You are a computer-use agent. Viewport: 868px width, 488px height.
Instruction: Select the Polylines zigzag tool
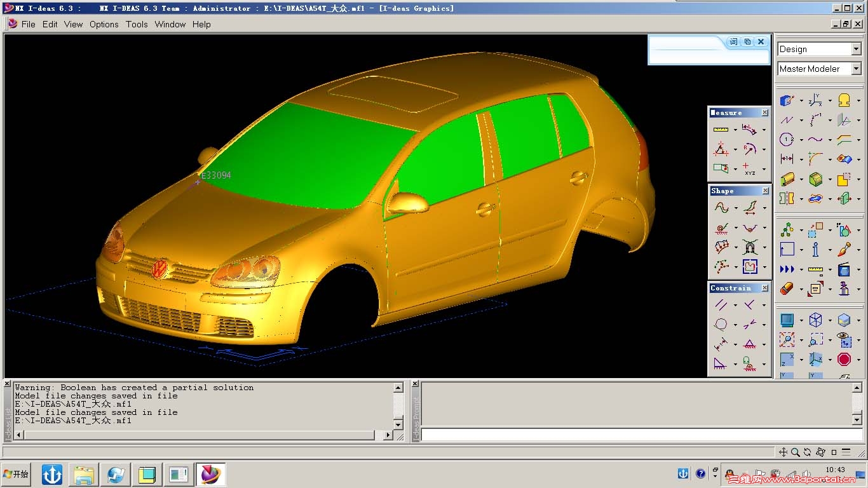click(787, 120)
